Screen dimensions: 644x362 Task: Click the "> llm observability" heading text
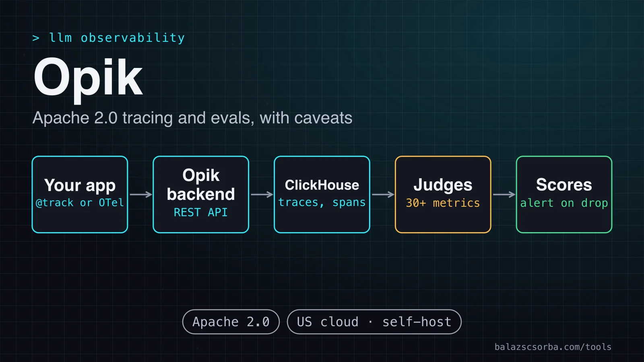pos(108,38)
